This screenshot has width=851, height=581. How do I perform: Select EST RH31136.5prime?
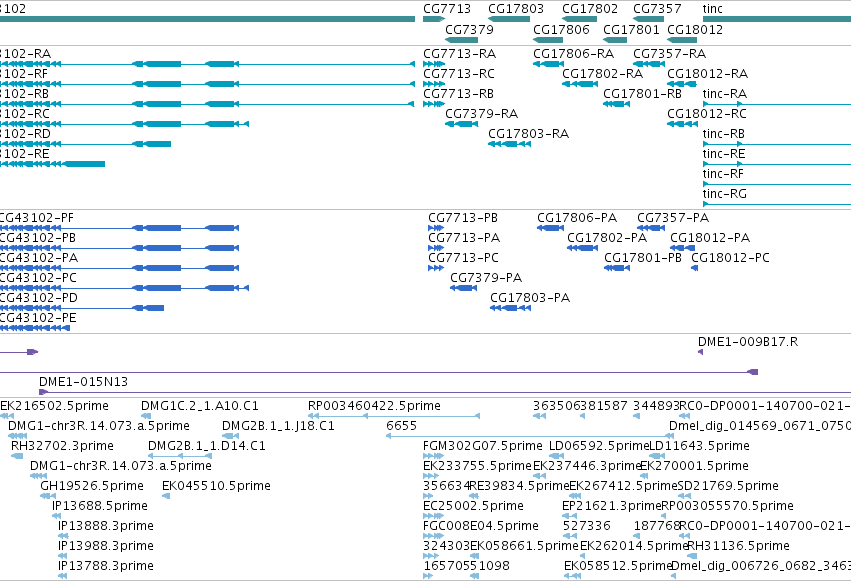click(738, 546)
